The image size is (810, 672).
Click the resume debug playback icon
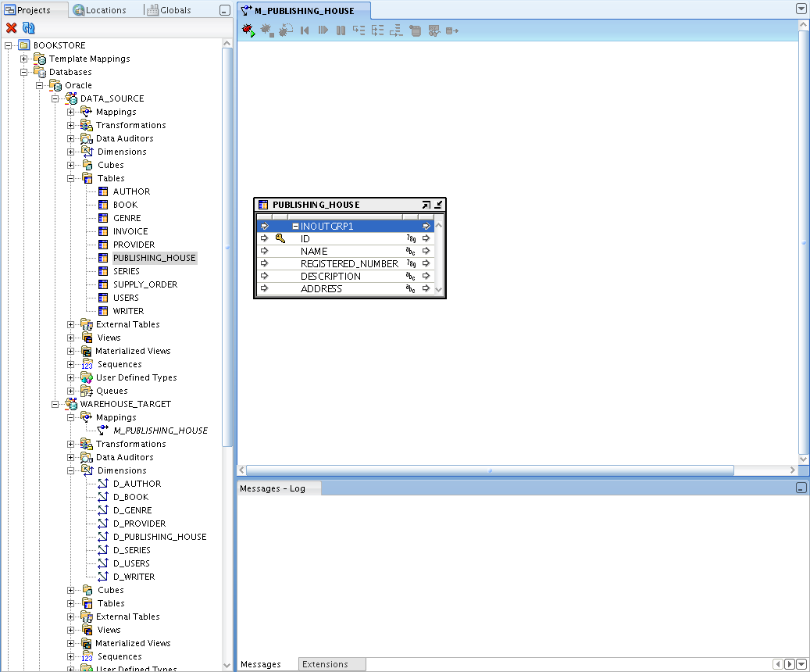click(323, 30)
